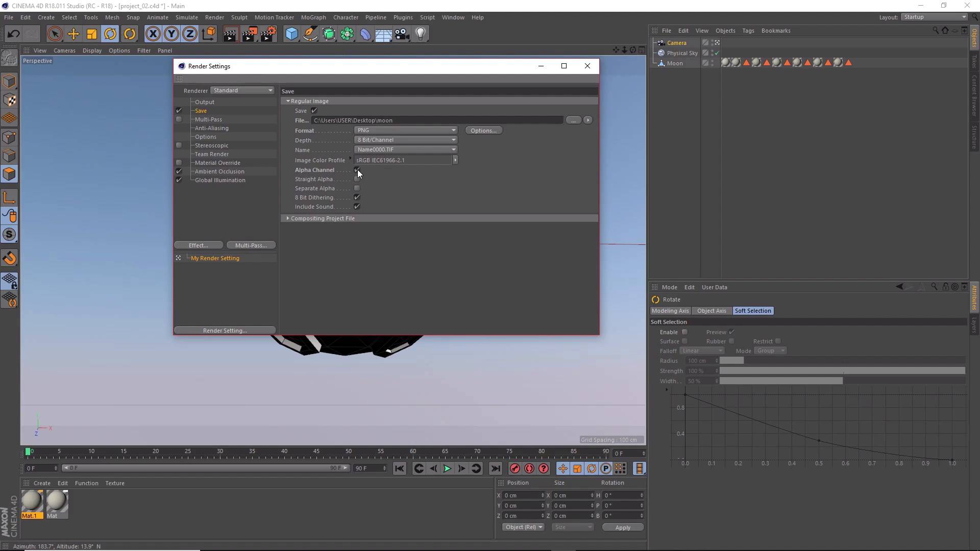Viewport: 980px width, 551px height.
Task: Open the Falloff dropdown set to Linear
Action: (x=702, y=350)
